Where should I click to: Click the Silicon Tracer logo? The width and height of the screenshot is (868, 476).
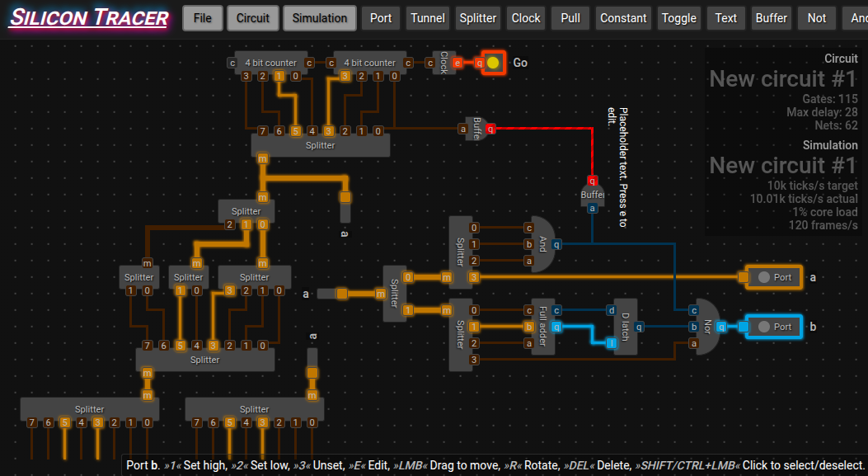click(88, 17)
